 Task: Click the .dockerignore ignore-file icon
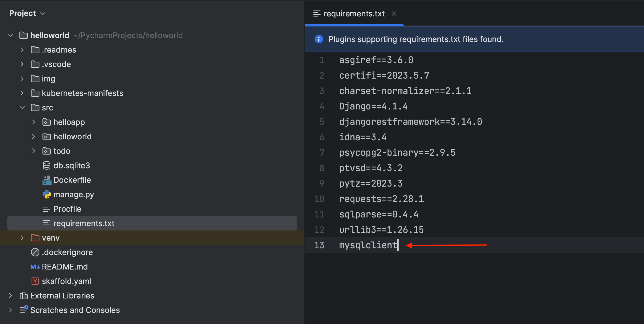click(x=35, y=252)
